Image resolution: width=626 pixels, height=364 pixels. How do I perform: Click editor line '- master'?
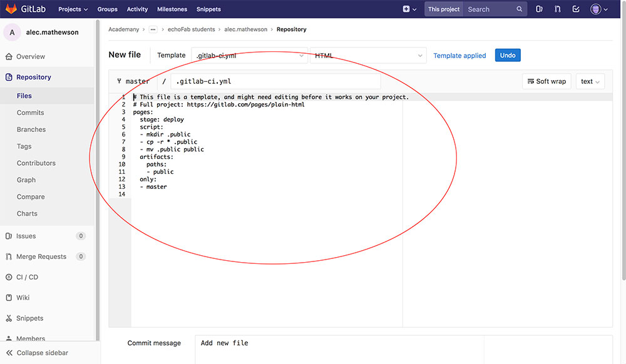153,187
